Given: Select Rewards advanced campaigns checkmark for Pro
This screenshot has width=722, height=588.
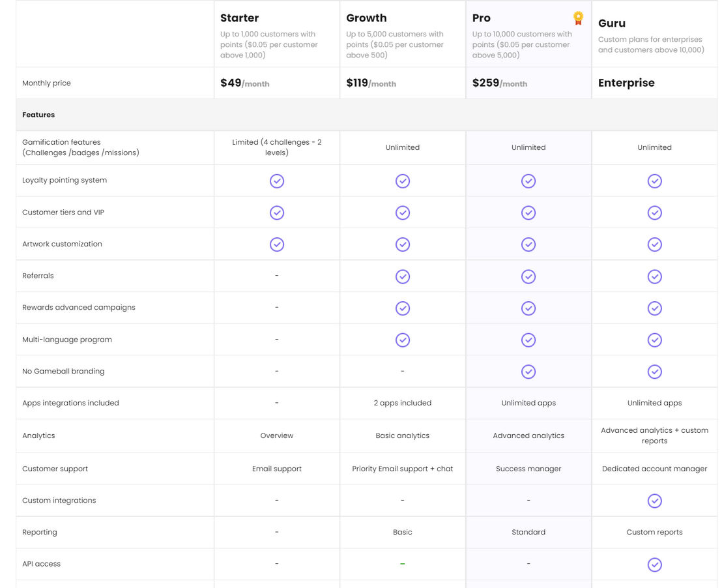Looking at the screenshot, I should click(x=528, y=308).
